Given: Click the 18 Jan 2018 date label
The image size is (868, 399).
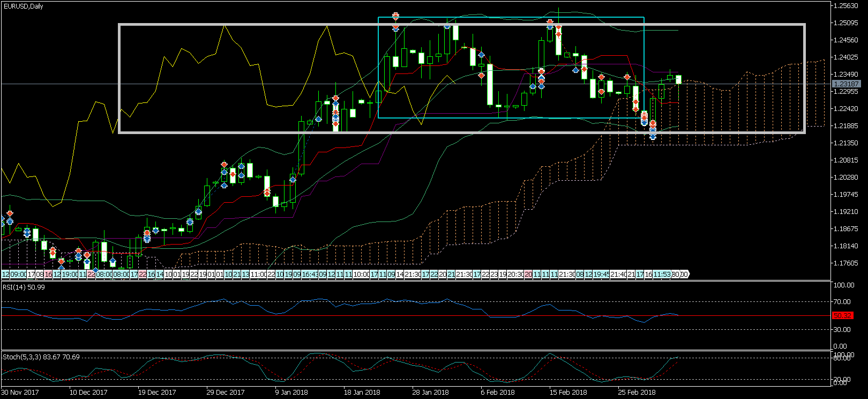Looking at the screenshot, I should (x=362, y=392).
